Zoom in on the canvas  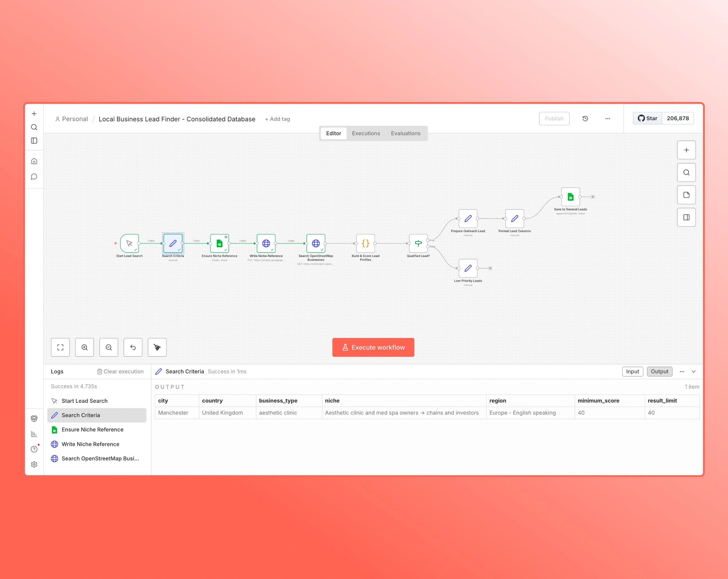coord(84,347)
